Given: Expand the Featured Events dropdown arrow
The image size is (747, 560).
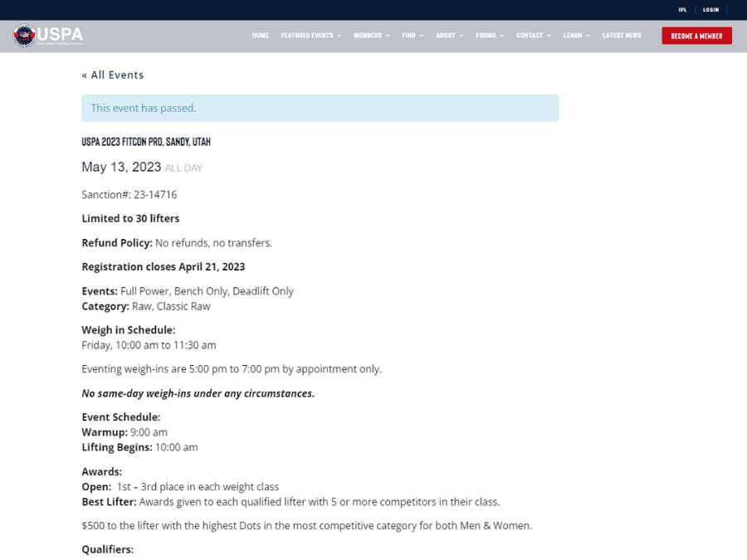Looking at the screenshot, I should tap(339, 37).
